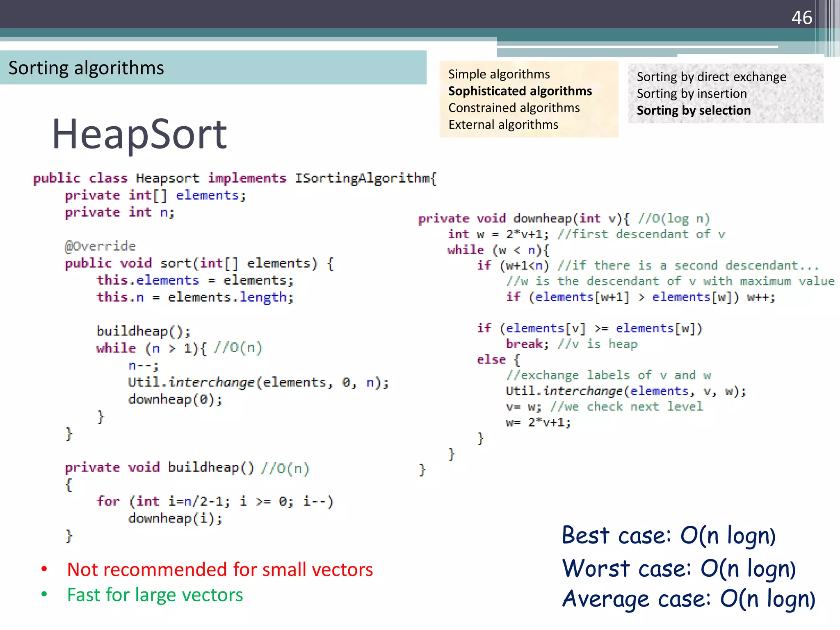Click 'if (elements[v] >= elements[w])' line

pyautogui.click(x=590, y=329)
